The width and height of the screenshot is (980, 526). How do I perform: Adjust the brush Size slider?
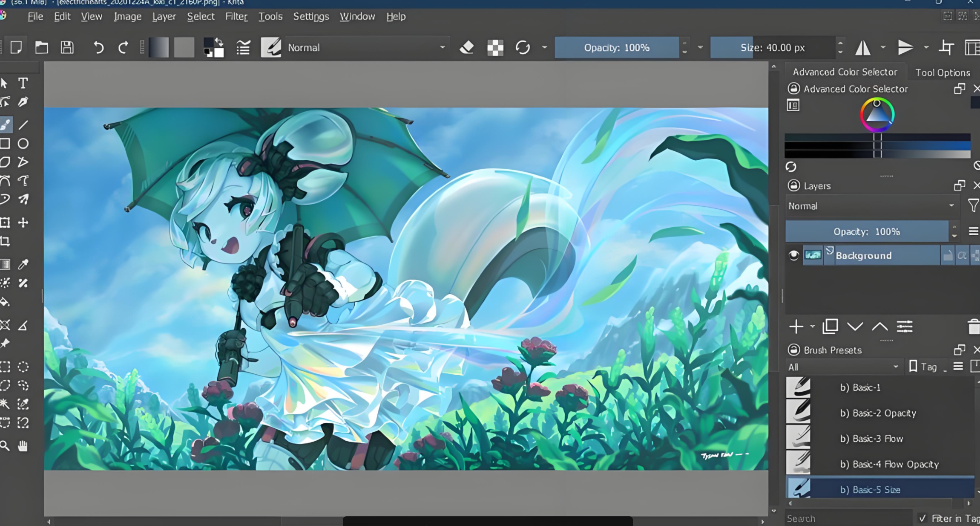[x=773, y=47]
